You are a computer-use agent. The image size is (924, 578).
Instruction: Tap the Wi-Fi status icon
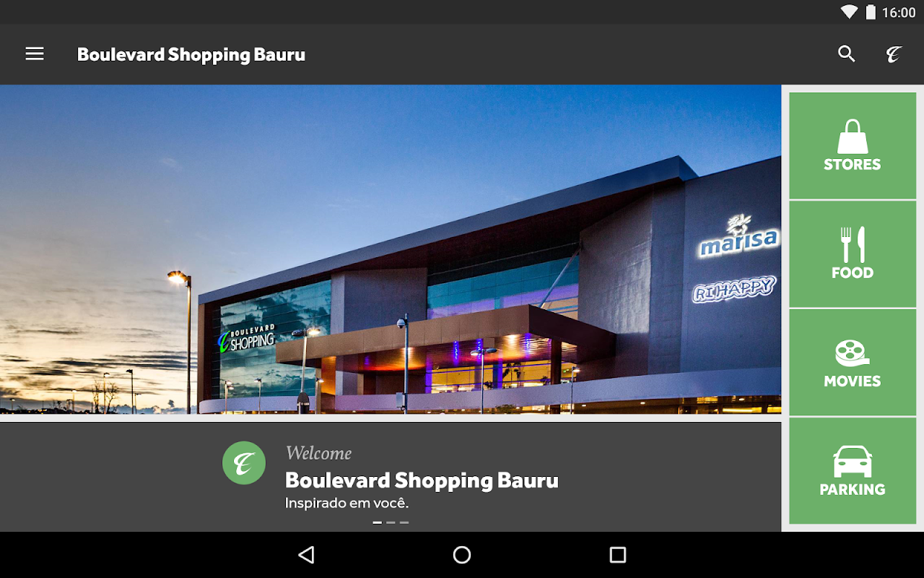[849, 12]
